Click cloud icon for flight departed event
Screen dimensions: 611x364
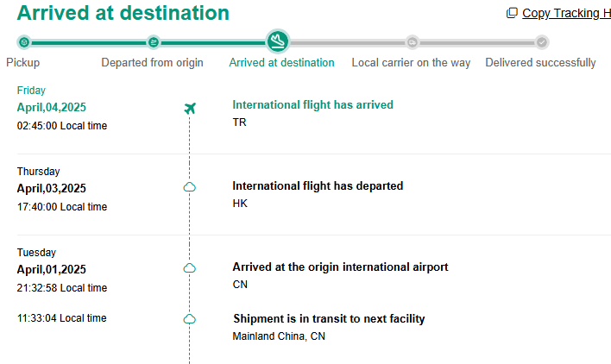[190, 187]
